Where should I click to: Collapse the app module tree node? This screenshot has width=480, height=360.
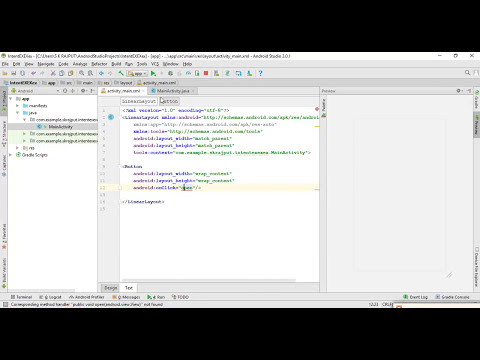(11, 99)
